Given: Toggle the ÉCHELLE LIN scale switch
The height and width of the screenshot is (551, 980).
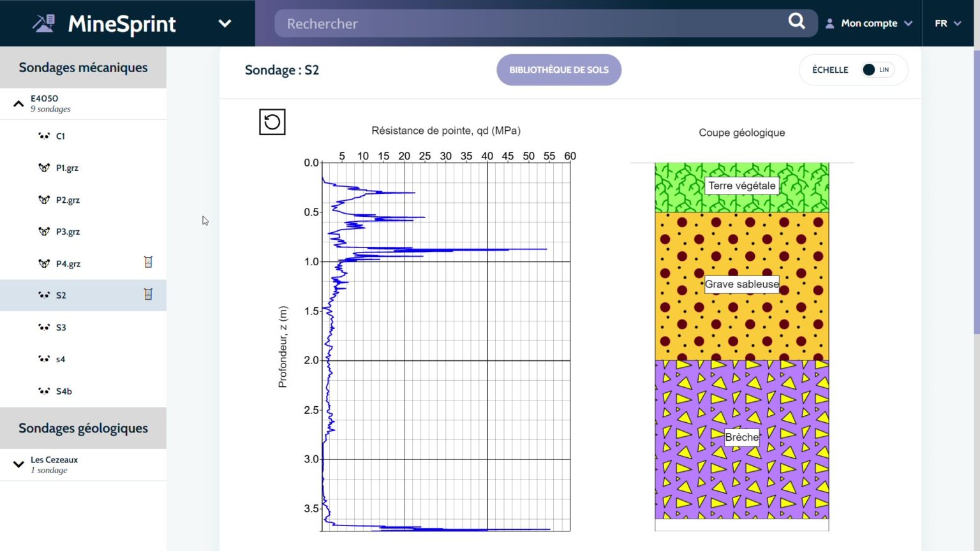Looking at the screenshot, I should click(x=877, y=70).
